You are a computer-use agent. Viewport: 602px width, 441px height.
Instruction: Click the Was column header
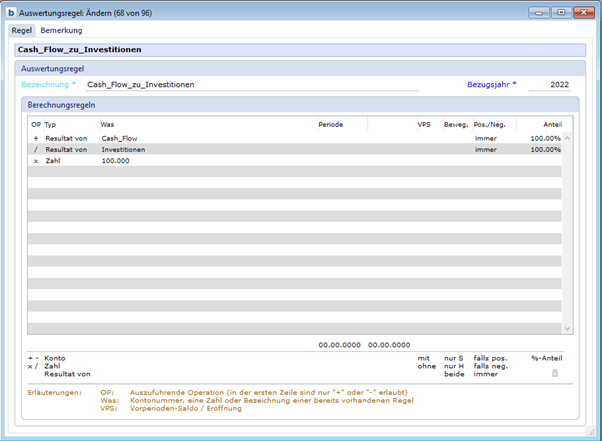pyautogui.click(x=107, y=124)
